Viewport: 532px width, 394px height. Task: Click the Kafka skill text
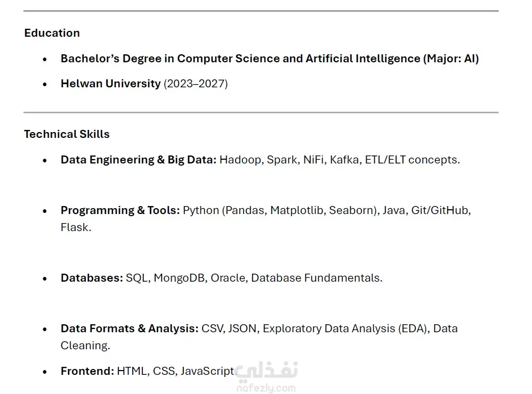(344, 160)
